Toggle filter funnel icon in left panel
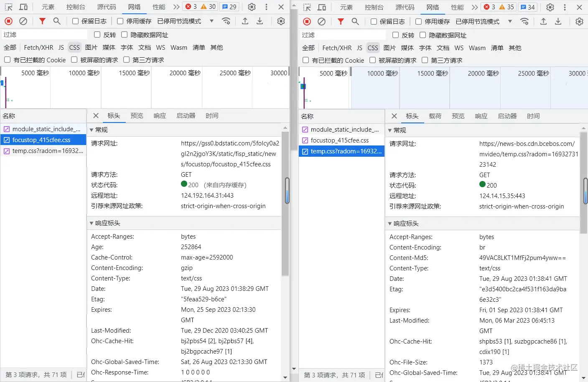The width and height of the screenshot is (588, 382). coord(42,21)
